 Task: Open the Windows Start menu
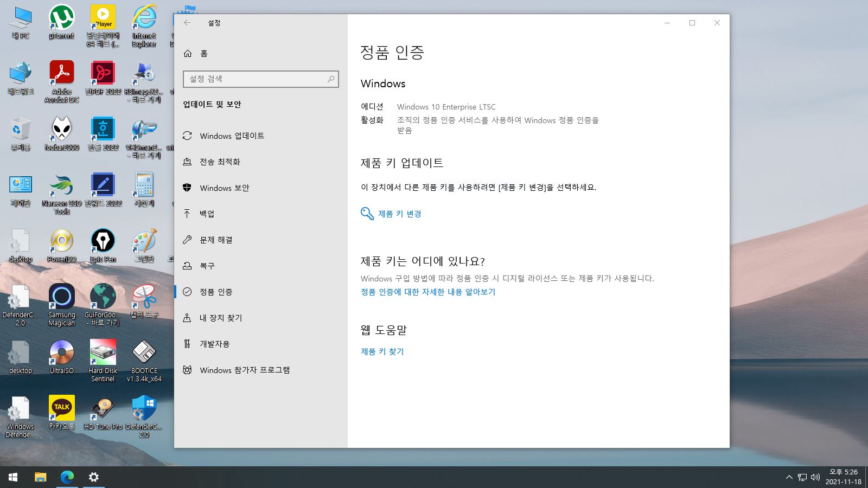[x=13, y=477]
